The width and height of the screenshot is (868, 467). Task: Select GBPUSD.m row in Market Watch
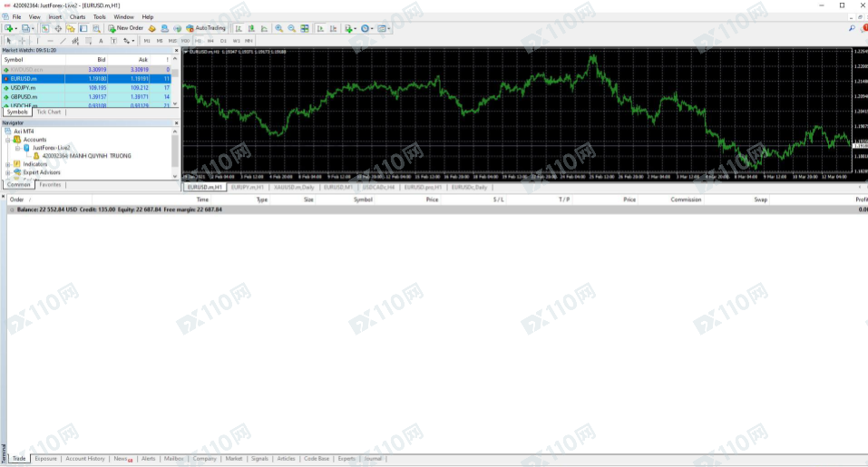[23, 96]
